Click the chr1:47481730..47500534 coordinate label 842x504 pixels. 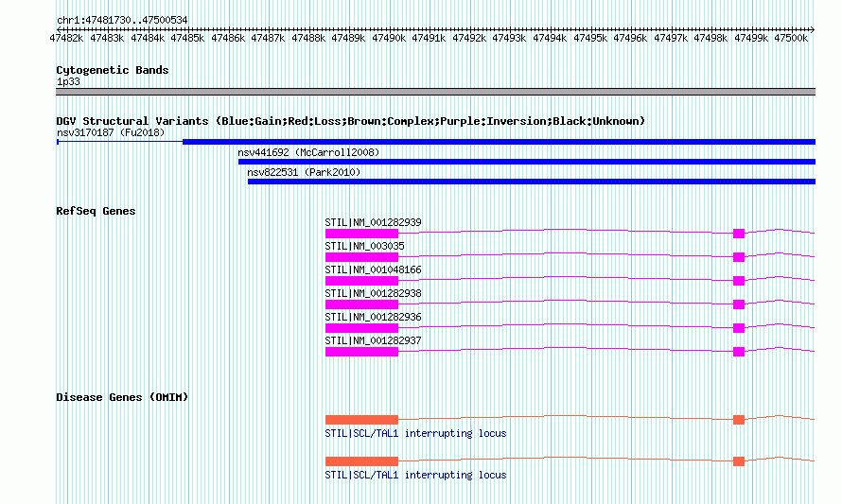coord(122,21)
